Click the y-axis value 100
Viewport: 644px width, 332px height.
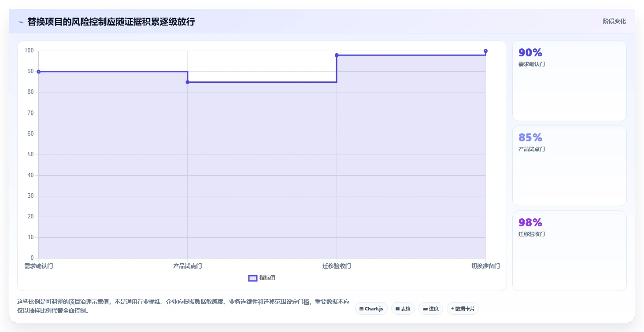tap(29, 51)
